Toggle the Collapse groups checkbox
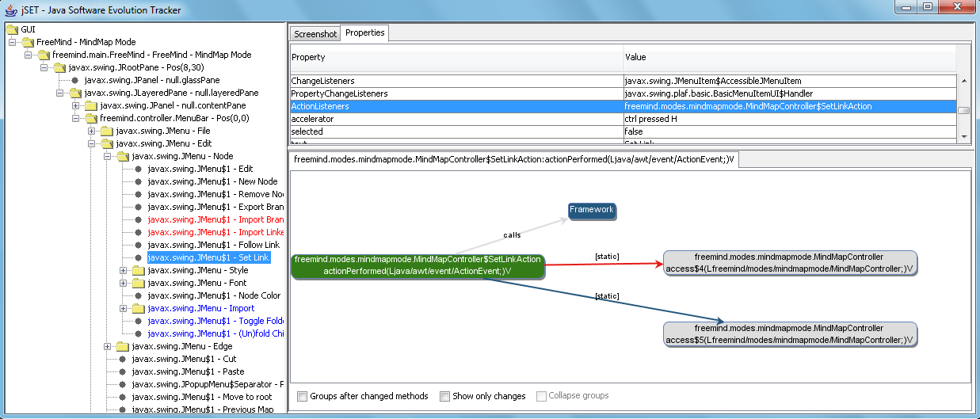Screen dimensions: 980x419 point(541,396)
